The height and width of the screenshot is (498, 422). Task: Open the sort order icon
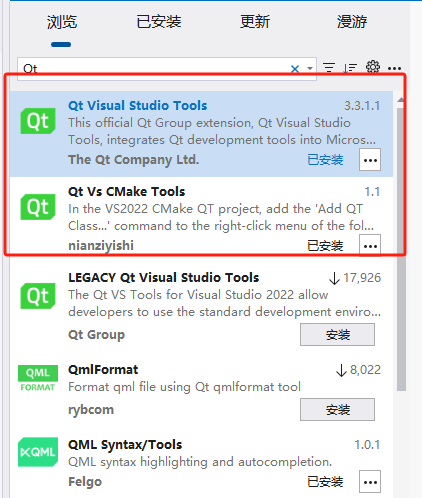(x=350, y=68)
